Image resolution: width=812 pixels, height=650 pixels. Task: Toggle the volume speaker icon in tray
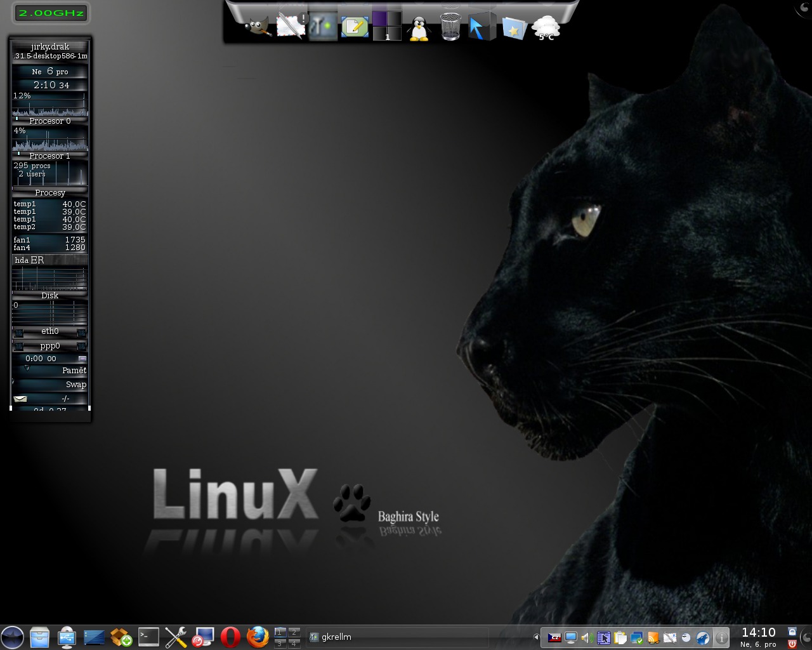(587, 638)
